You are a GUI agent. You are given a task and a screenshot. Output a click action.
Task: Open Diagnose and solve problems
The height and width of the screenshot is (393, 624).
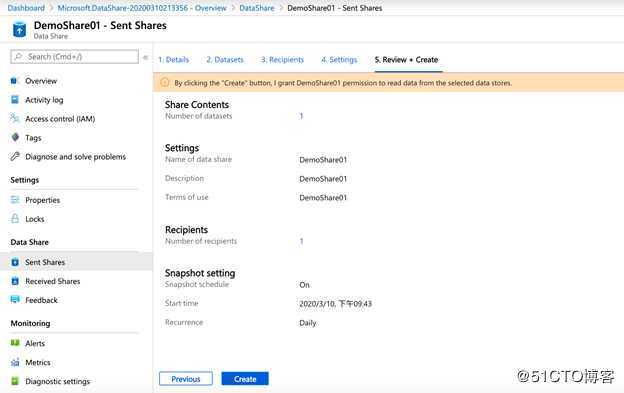(75, 157)
